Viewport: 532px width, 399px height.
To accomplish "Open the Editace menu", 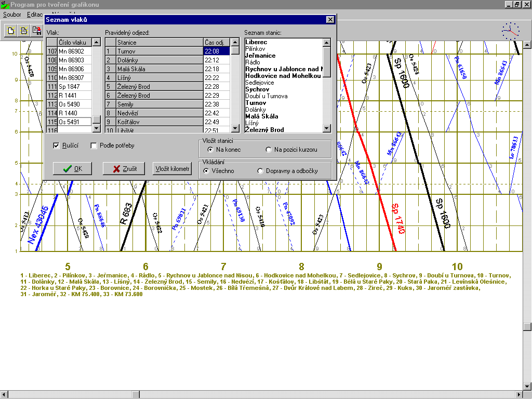I will (35, 15).
